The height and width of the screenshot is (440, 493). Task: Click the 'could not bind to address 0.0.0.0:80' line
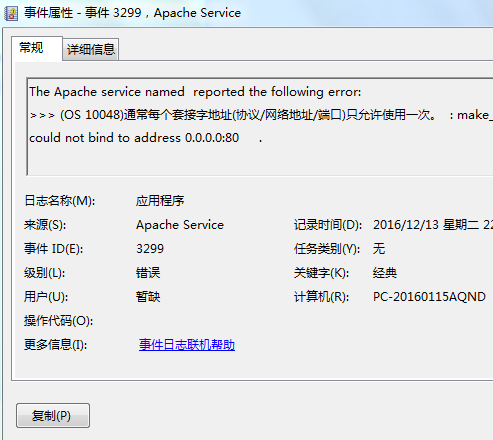134,138
